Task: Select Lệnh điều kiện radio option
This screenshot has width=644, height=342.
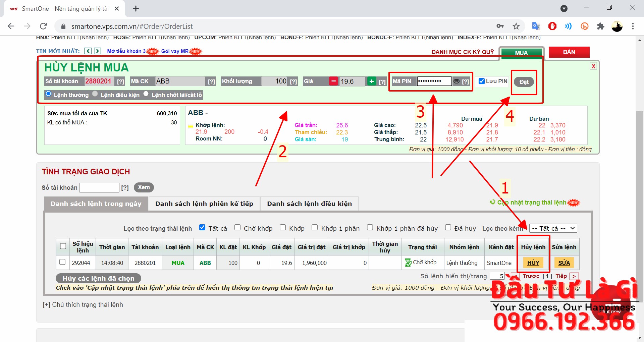Action: point(95,94)
